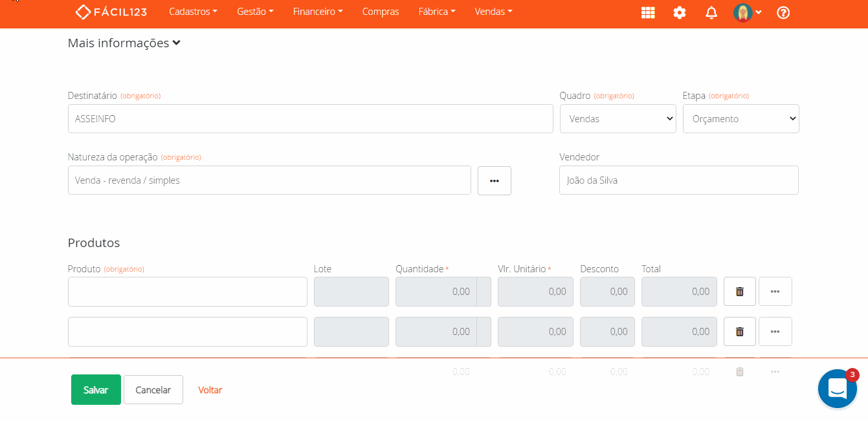Click the FÁCIL123 logo

click(x=111, y=12)
